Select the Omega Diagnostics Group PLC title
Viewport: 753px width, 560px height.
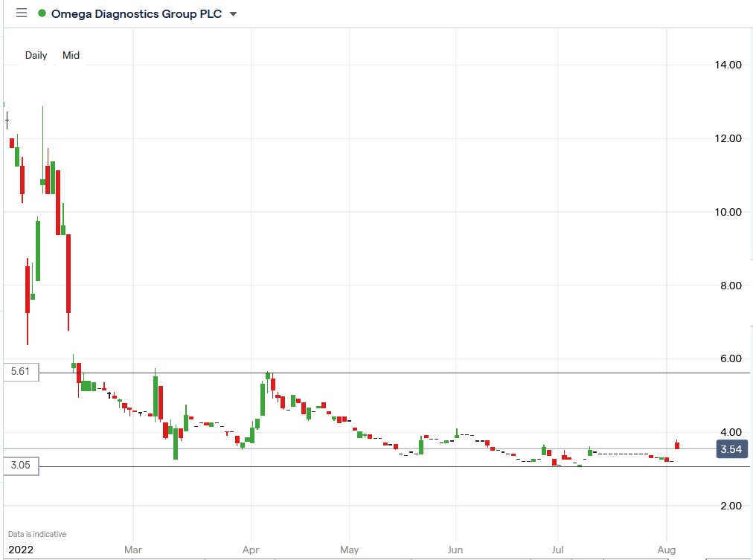(x=136, y=14)
